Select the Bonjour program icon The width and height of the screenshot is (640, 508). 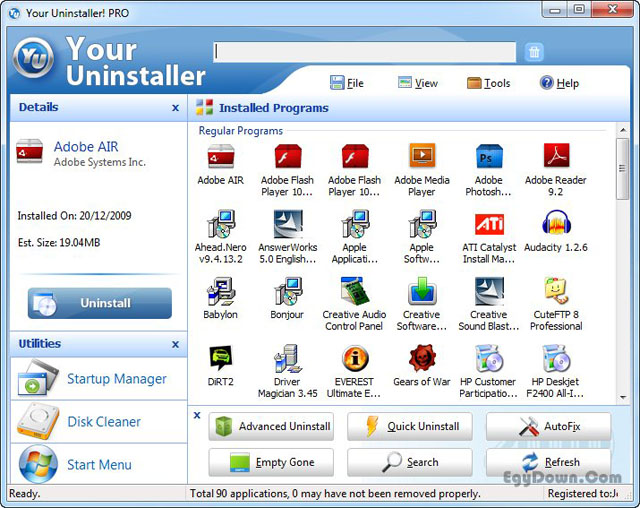[287, 291]
